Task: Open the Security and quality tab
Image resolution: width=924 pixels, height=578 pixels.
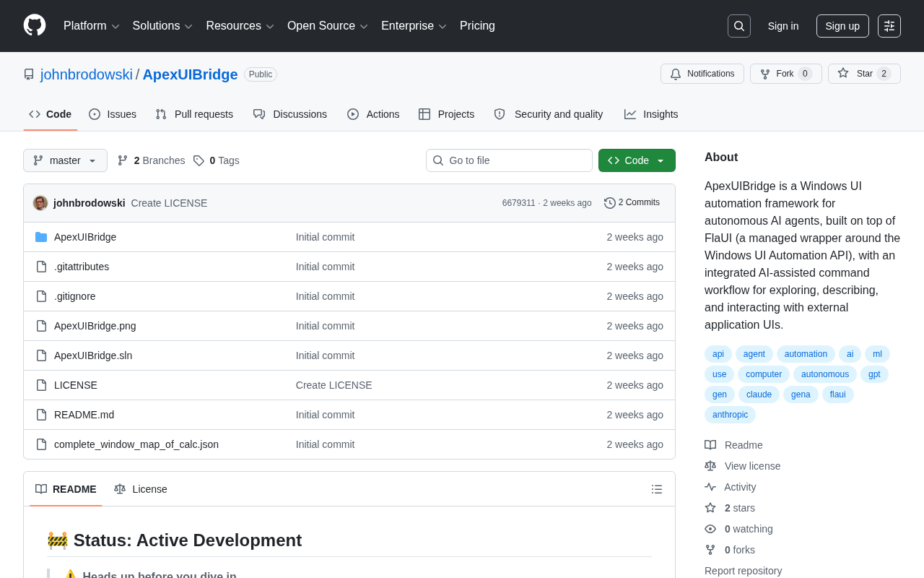Action: click(549, 114)
